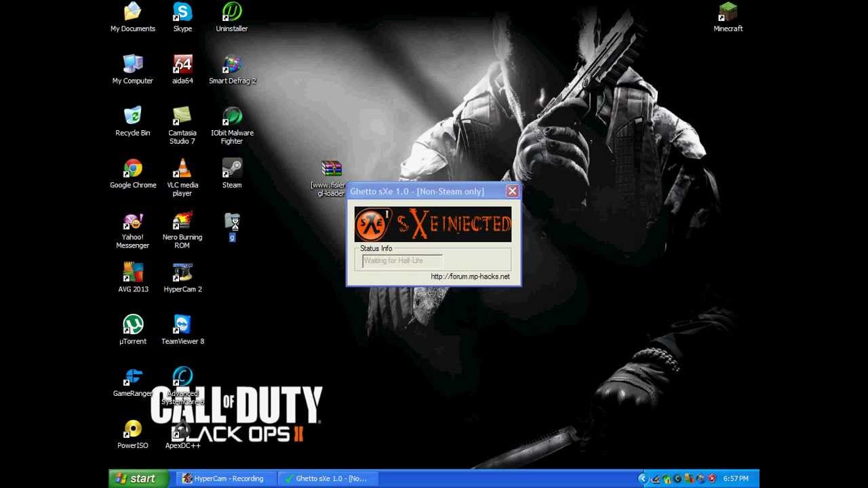Click the taskbar clock showing 6:57 PM
This screenshot has width=868, height=488.
(736, 479)
